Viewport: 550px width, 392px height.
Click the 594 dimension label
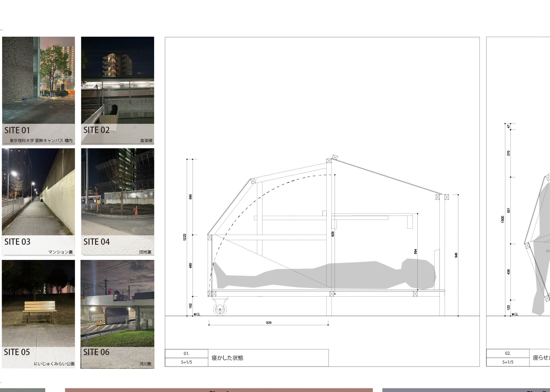point(415,252)
